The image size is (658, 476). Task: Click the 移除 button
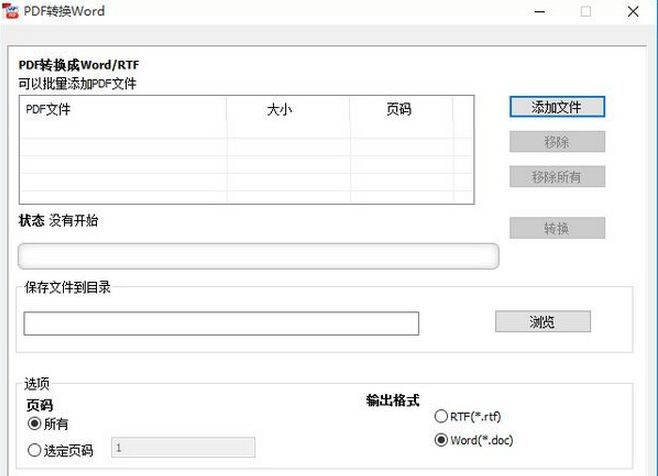click(x=557, y=142)
